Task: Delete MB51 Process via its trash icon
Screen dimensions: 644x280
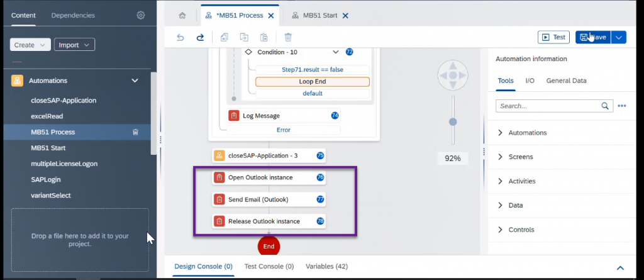Action: [136, 132]
